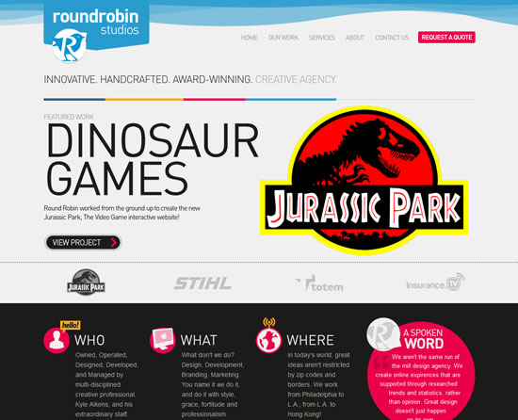Click the Where globe icon
Image resolution: width=518 pixels, height=420 pixels.
pos(268,340)
